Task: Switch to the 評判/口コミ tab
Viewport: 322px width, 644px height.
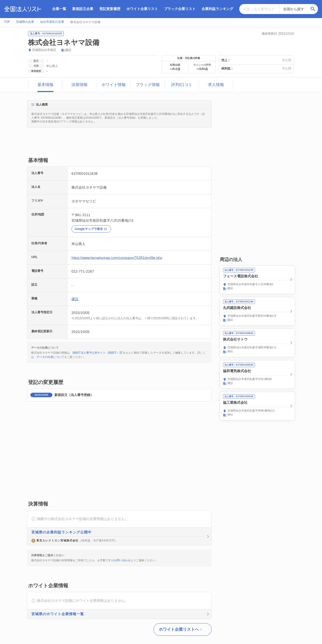Action: (x=182, y=85)
